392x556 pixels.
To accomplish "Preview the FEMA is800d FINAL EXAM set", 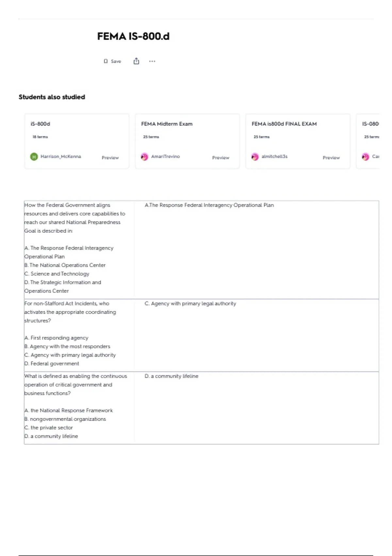I will point(331,158).
